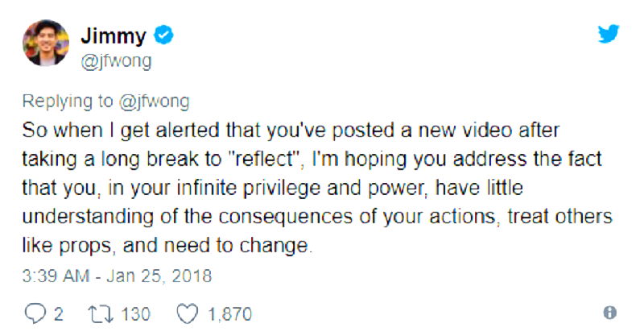This screenshot has height=336, width=644.
Task: Open the tweet info circle icon
Action: click(x=610, y=313)
